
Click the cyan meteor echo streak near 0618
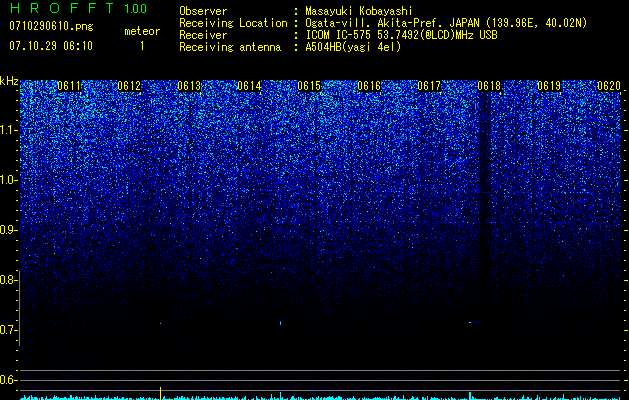(474, 322)
